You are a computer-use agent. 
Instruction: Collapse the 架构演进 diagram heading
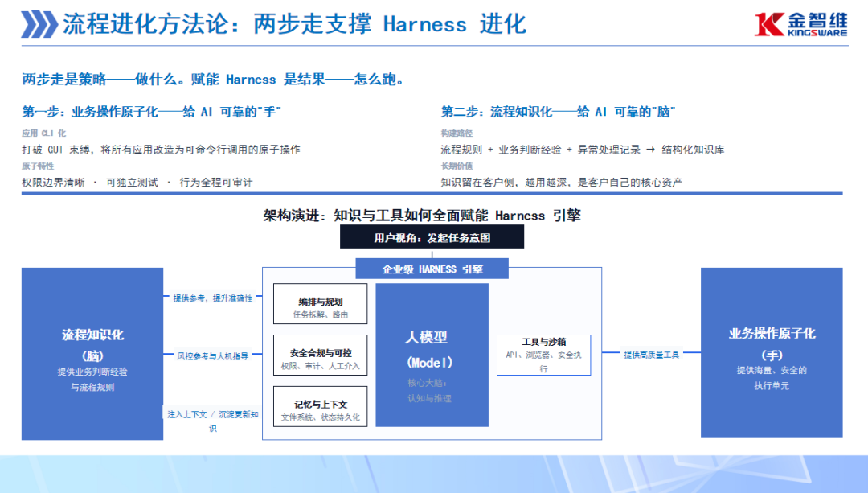pos(424,215)
